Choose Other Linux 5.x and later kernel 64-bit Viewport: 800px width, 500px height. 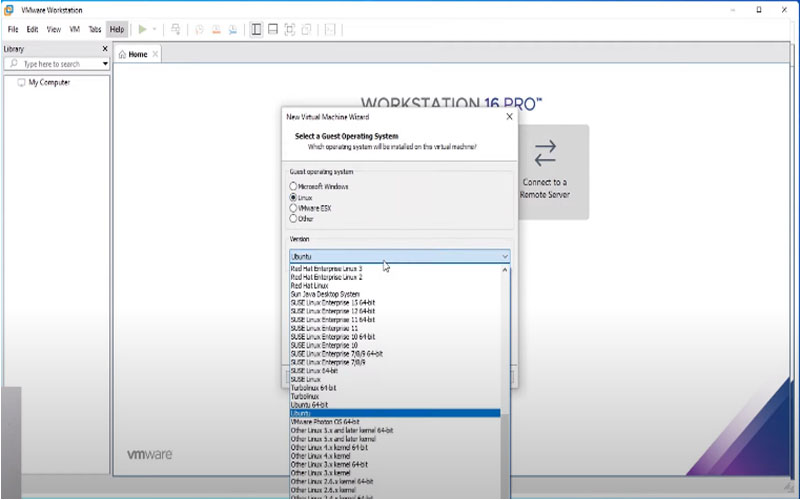click(395, 430)
